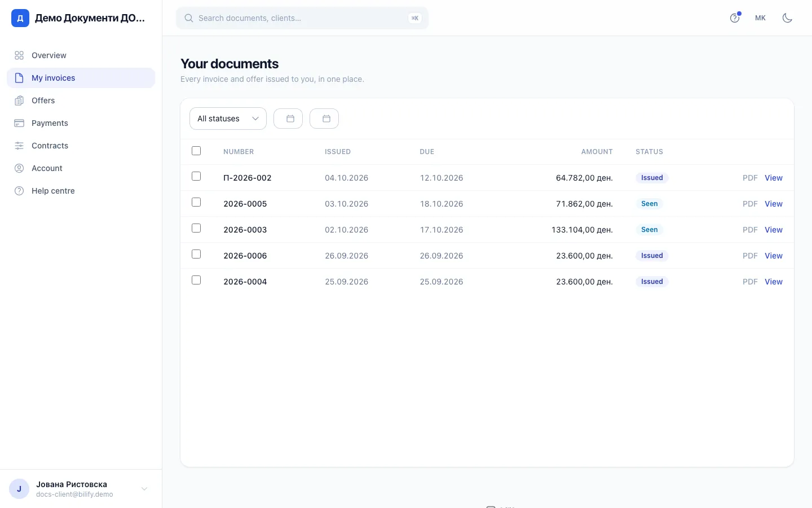This screenshot has height=508, width=812.
Task: Click the Payments card icon
Action: pyautogui.click(x=19, y=123)
